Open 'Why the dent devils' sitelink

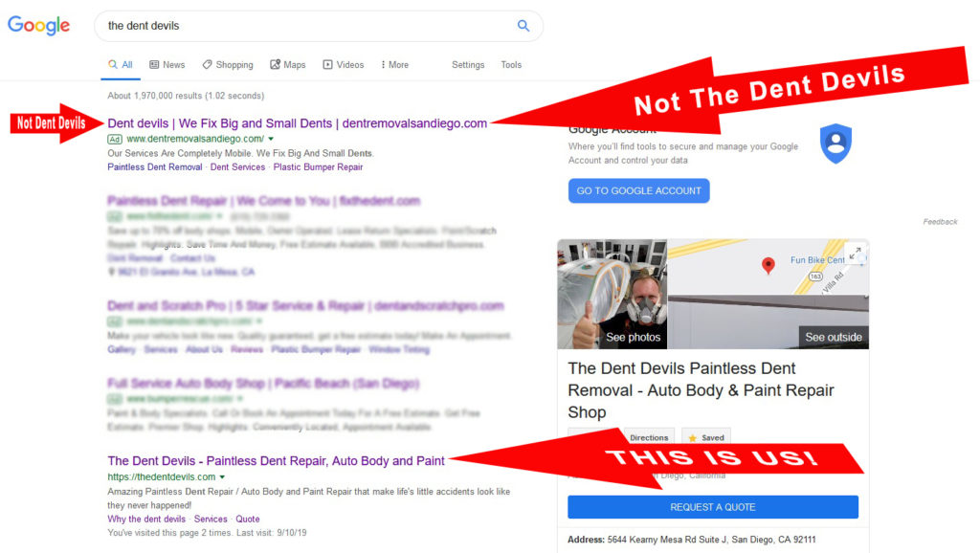146,520
